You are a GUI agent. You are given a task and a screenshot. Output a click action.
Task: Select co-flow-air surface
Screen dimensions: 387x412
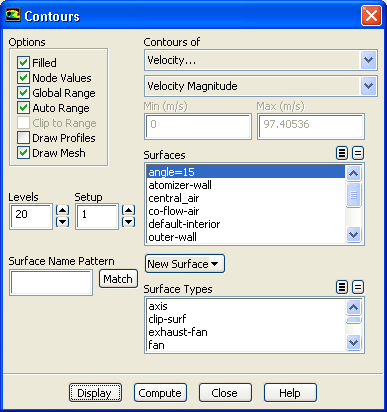(x=246, y=211)
